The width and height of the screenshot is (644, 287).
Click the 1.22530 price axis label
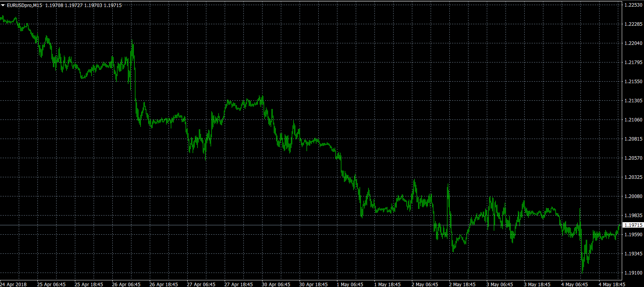(x=633, y=5)
